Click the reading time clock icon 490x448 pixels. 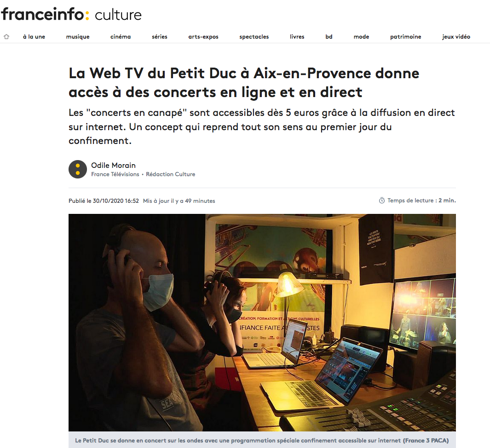(381, 201)
